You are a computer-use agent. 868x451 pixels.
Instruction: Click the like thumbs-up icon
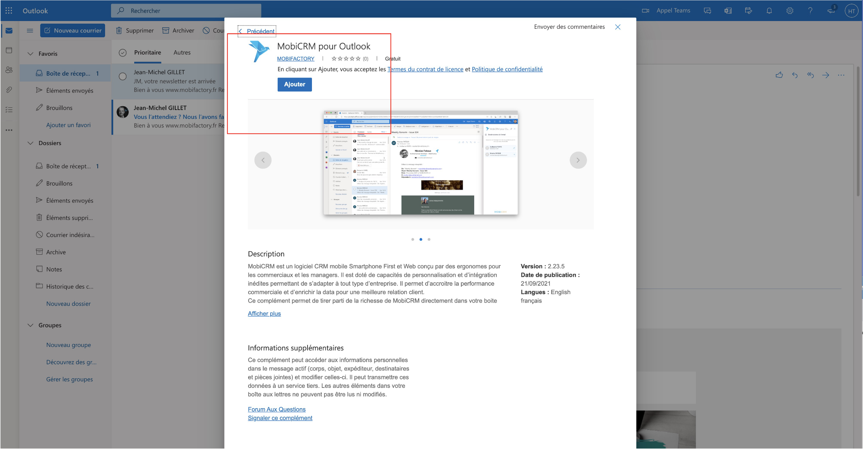779,75
